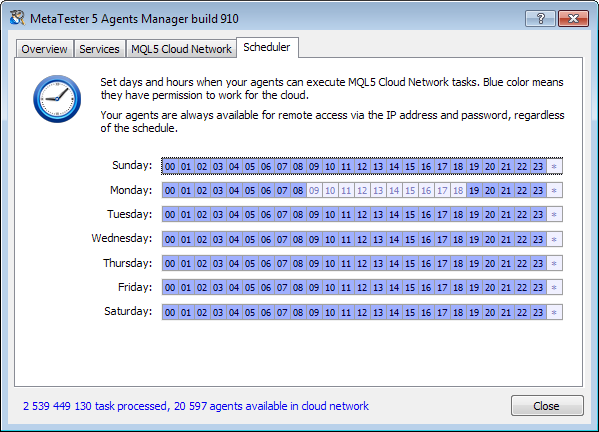Click the tasks processed status text

[x=196, y=406]
